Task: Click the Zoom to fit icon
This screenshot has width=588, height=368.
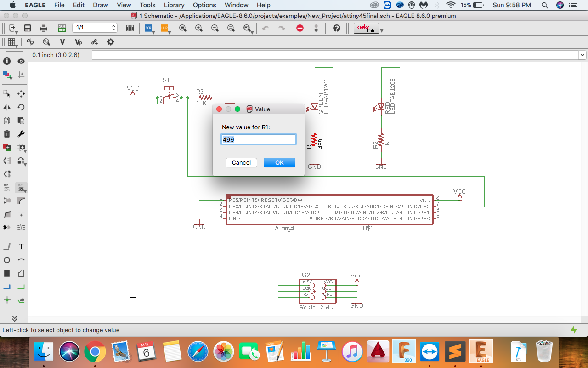Action: tap(183, 28)
